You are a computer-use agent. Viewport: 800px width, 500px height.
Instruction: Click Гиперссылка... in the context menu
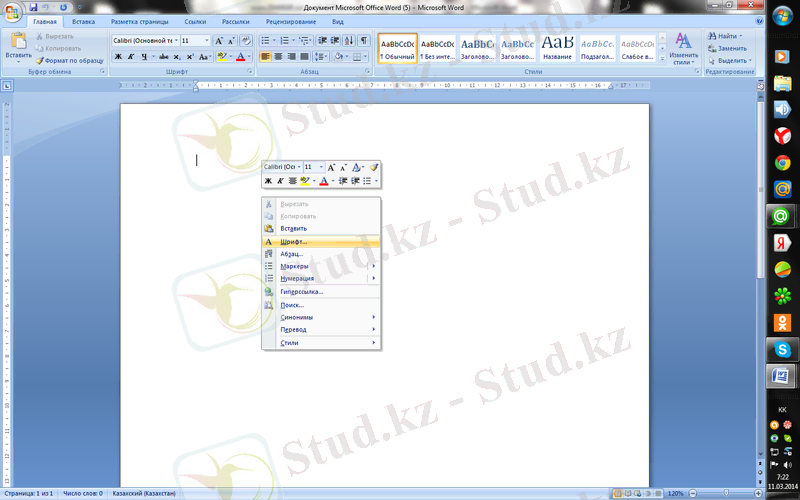[x=301, y=291]
